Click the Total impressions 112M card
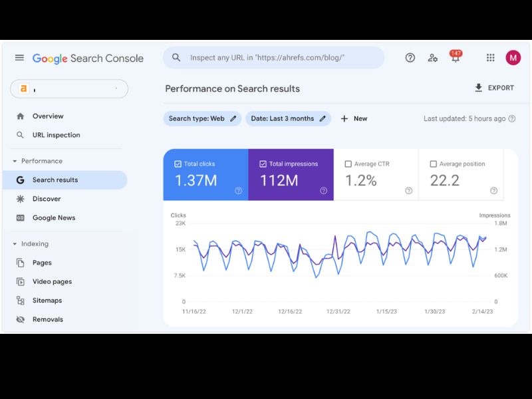This screenshot has height=399, width=532. click(291, 175)
